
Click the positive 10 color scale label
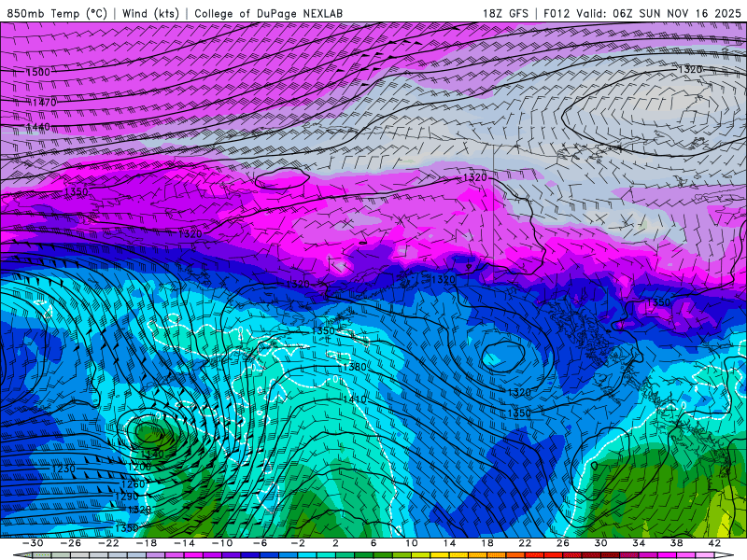pos(411,543)
